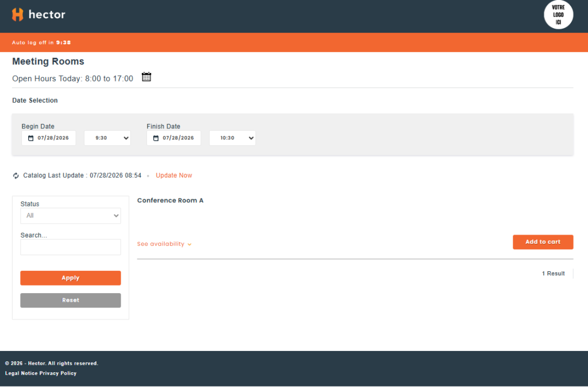The width and height of the screenshot is (588, 390).
Task: Click the refresh icon near Catalog Last Update
Action: tap(16, 175)
